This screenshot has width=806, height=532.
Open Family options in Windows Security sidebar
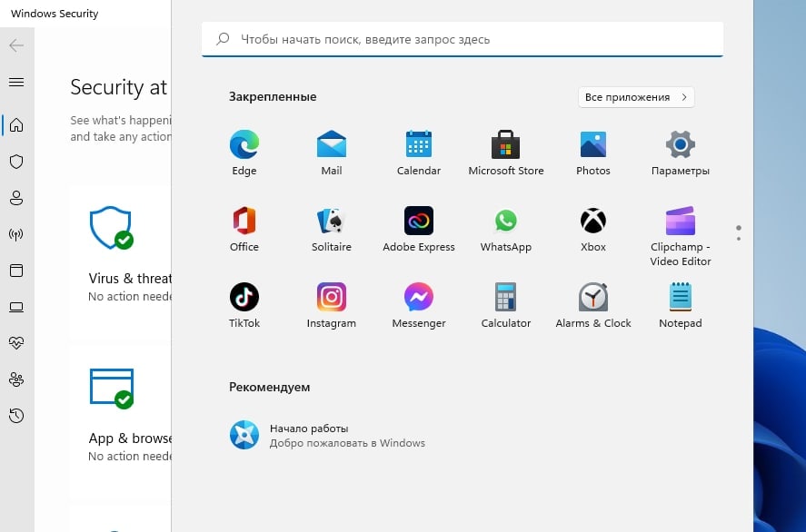[x=16, y=379]
